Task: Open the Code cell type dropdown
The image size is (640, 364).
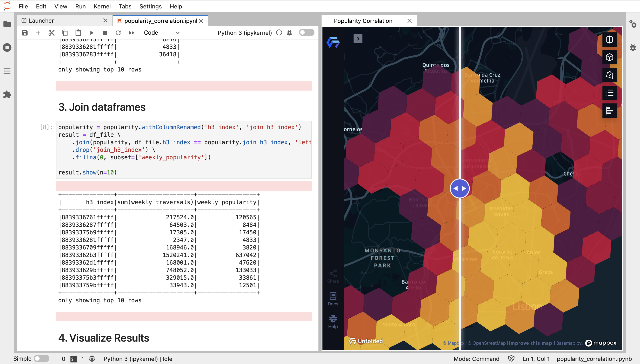Action: pyautogui.click(x=161, y=33)
